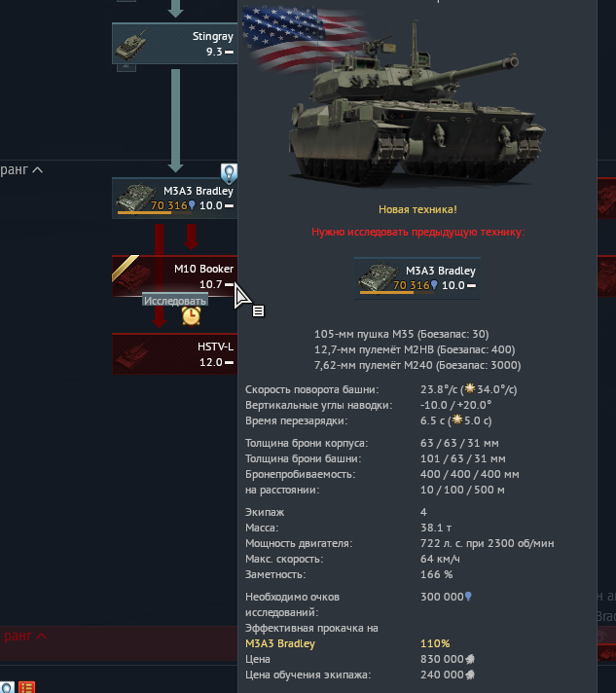Click the yellow M3A3 Bradley link in tooltip

point(280,643)
